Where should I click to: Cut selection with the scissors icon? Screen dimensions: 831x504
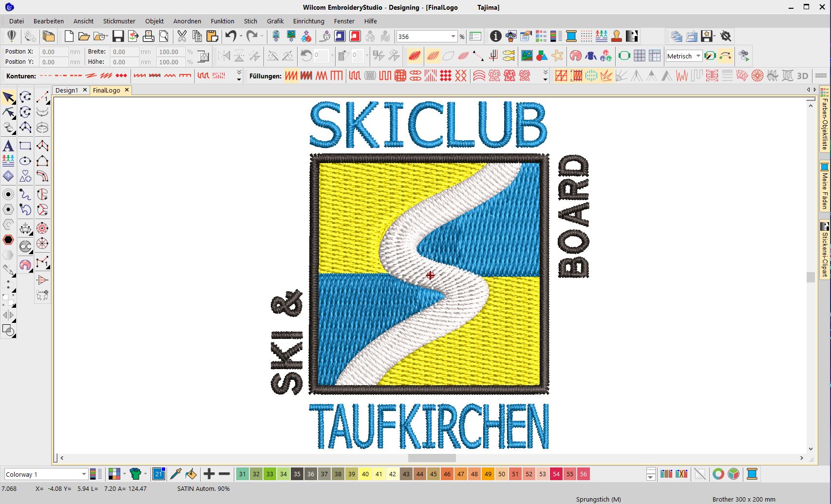point(182,37)
